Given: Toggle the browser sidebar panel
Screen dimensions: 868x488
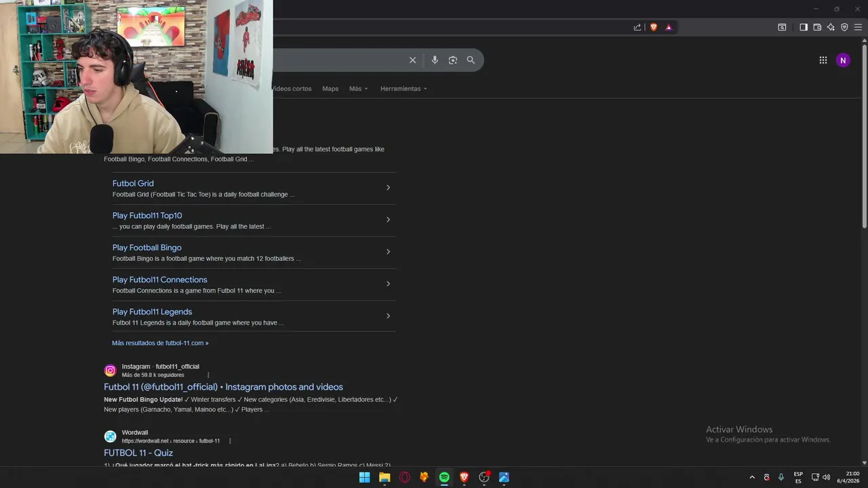Looking at the screenshot, I should [x=803, y=27].
